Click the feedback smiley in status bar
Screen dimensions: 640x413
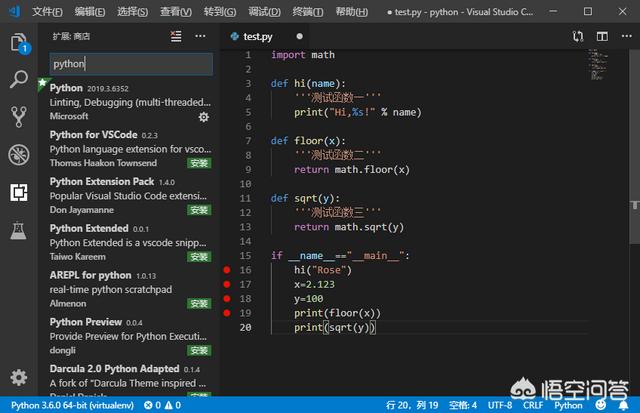(600, 405)
